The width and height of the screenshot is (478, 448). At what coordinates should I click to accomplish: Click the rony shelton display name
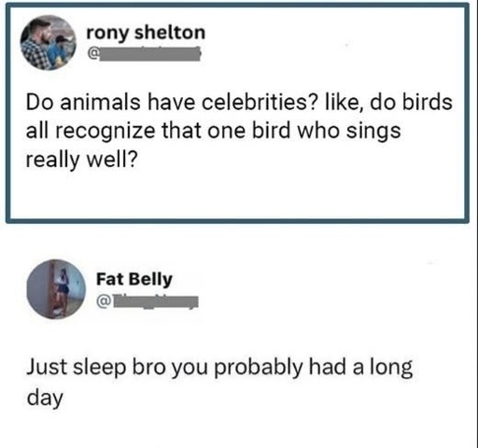pos(146,33)
